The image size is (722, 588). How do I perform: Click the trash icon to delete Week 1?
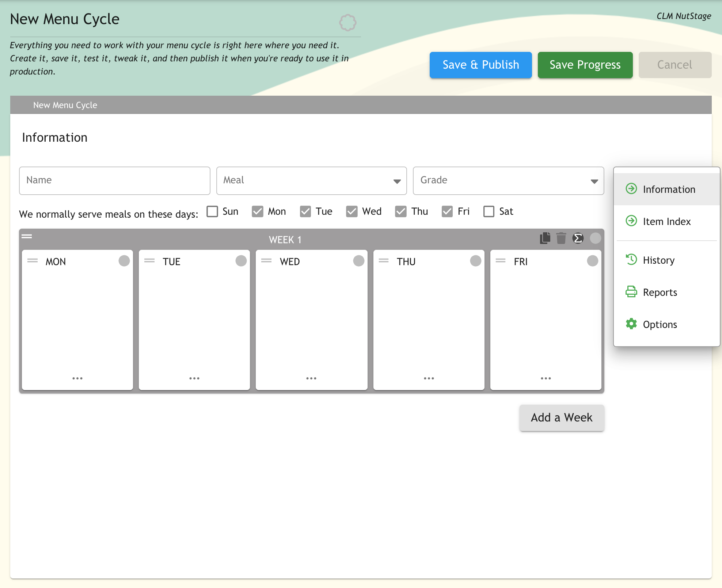click(561, 238)
